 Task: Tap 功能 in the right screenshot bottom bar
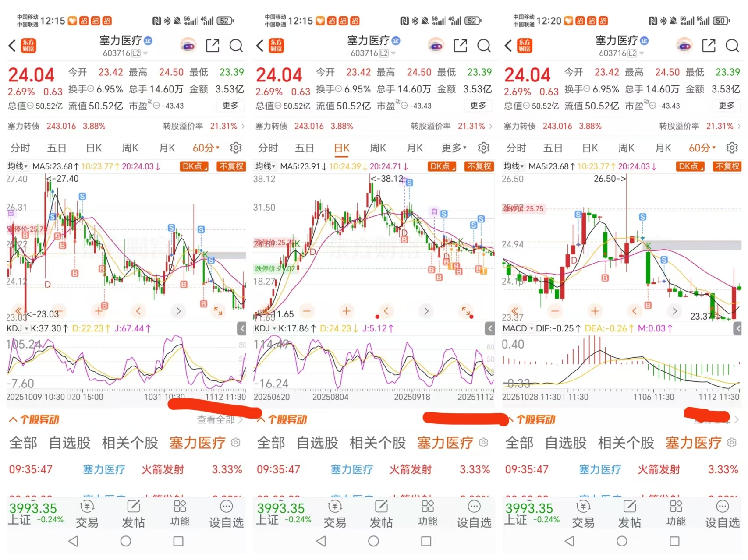(x=676, y=514)
